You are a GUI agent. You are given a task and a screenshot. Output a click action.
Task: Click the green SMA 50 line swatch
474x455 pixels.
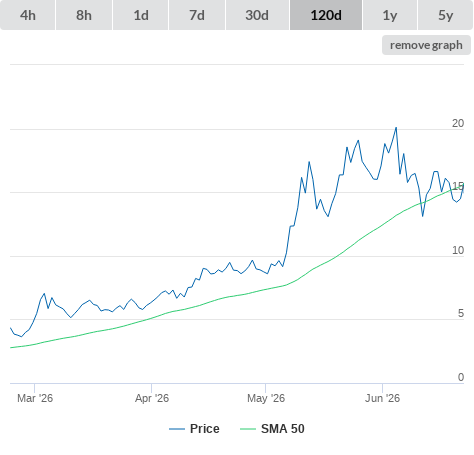pos(248,429)
